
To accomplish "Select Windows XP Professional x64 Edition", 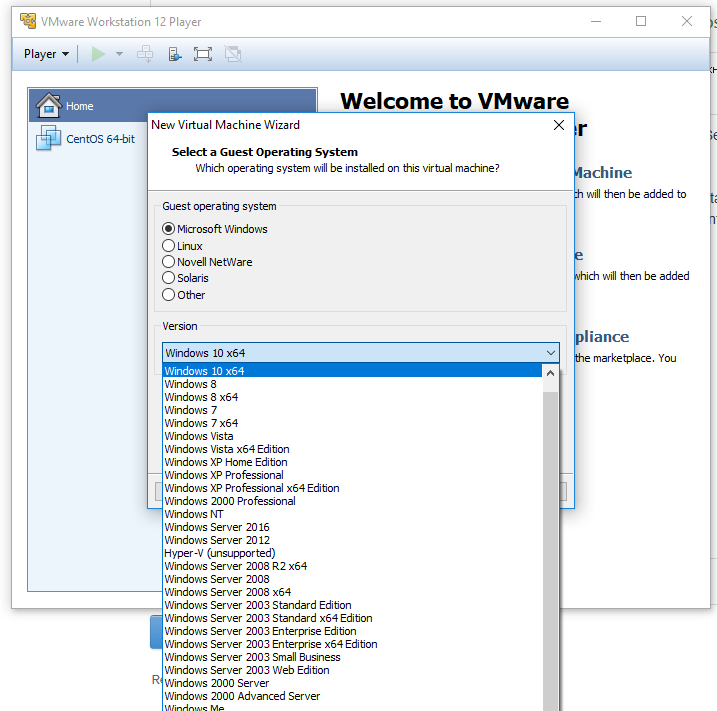I will coord(353,488).
